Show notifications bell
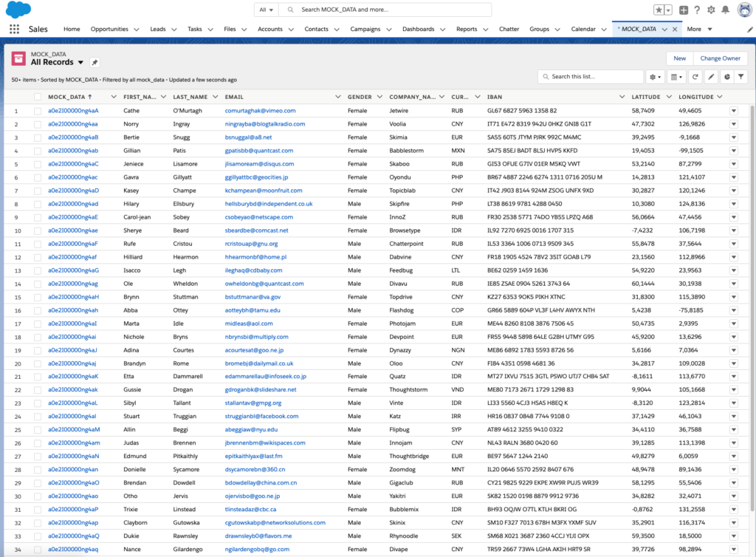Image resolution: width=756 pixels, height=557 pixels. tap(725, 10)
